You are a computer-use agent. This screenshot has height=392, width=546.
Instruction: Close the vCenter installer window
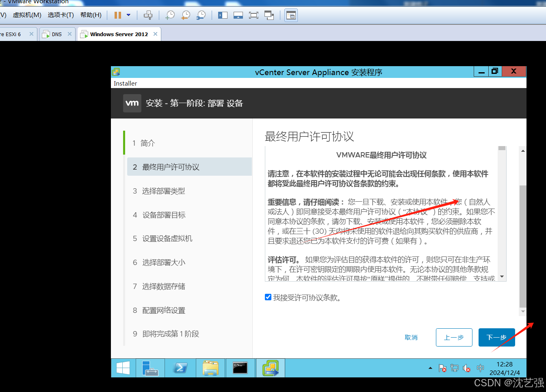pos(514,71)
